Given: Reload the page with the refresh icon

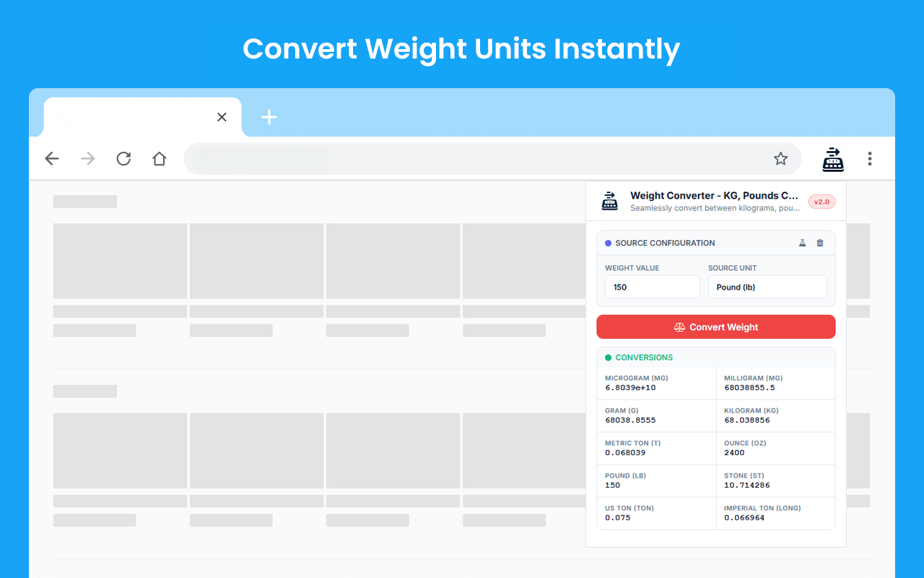Looking at the screenshot, I should 123,159.
